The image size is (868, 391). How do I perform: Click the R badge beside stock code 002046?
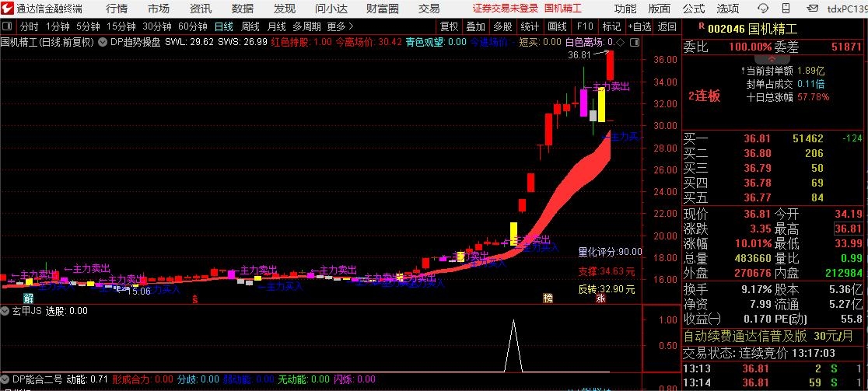[x=702, y=26]
